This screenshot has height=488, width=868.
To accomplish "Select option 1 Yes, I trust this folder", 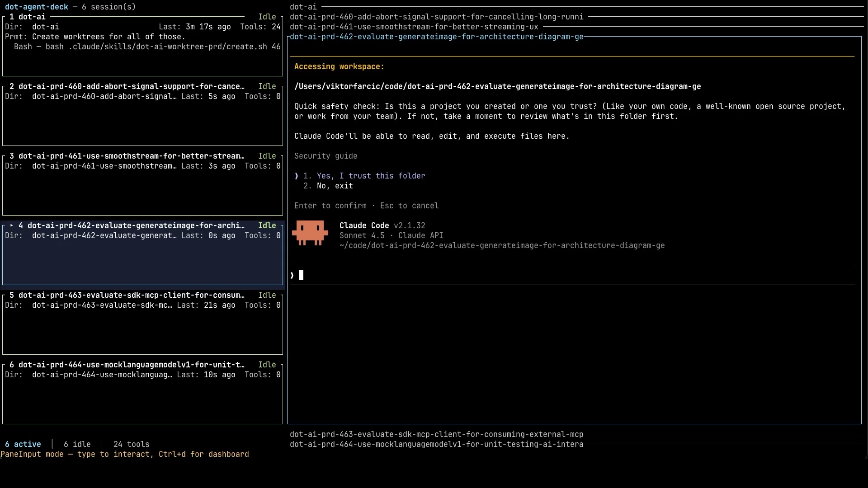I will point(364,176).
